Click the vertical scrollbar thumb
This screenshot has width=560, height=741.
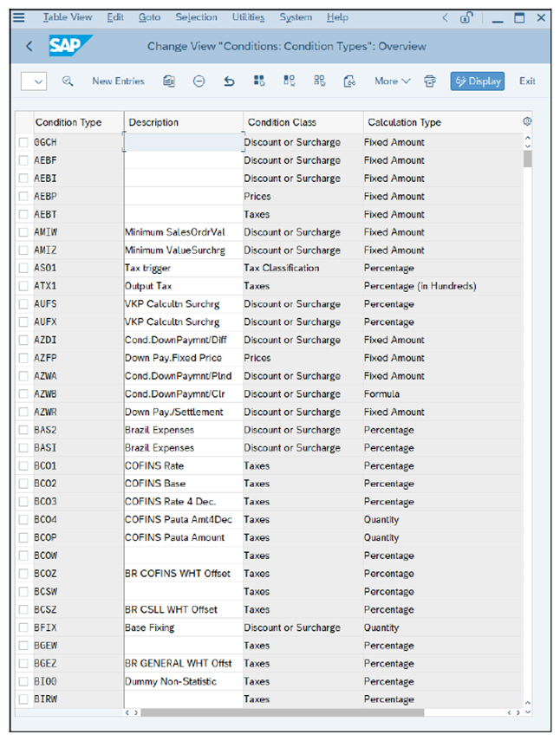pyautogui.click(x=527, y=159)
